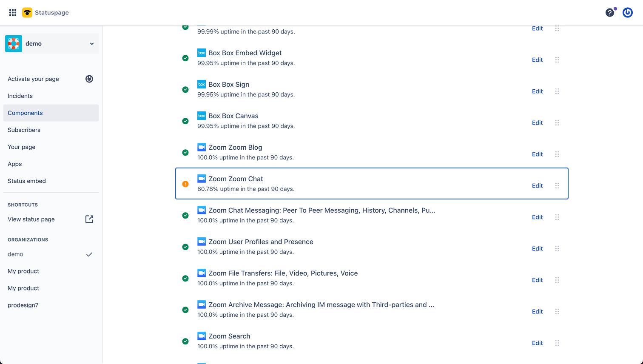Open the user profile avatar icon
643x364 pixels.
point(628,13)
